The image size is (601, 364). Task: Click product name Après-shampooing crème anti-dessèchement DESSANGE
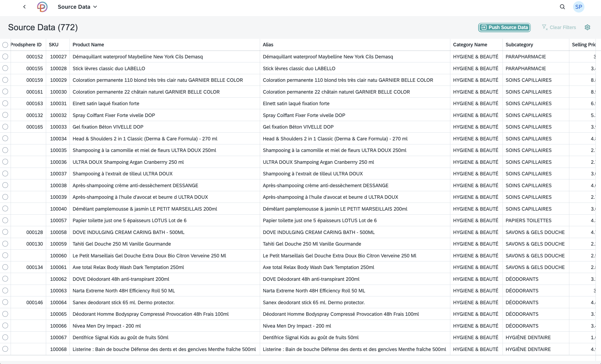click(x=135, y=185)
